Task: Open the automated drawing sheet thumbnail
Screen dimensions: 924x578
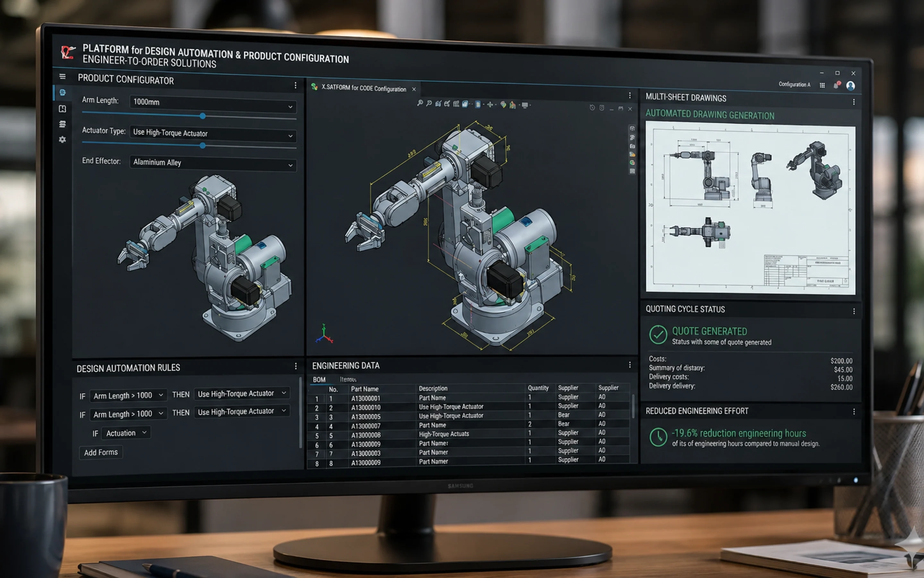Action: point(750,208)
